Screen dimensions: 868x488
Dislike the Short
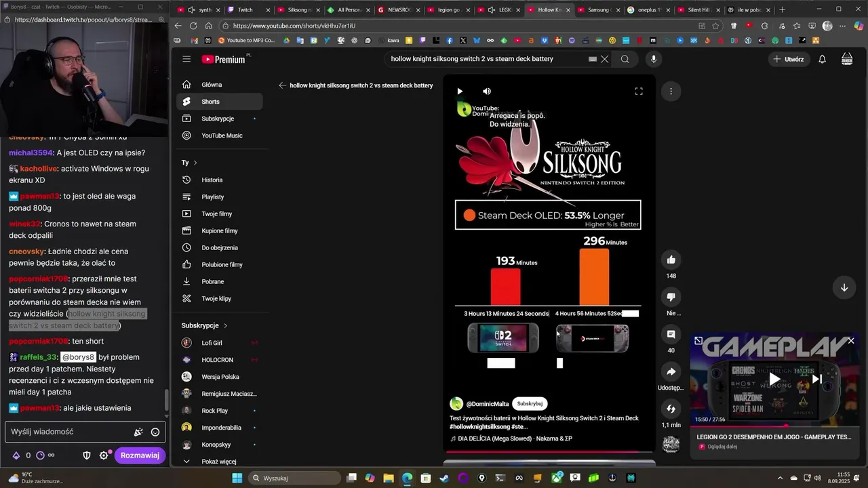[x=671, y=297]
